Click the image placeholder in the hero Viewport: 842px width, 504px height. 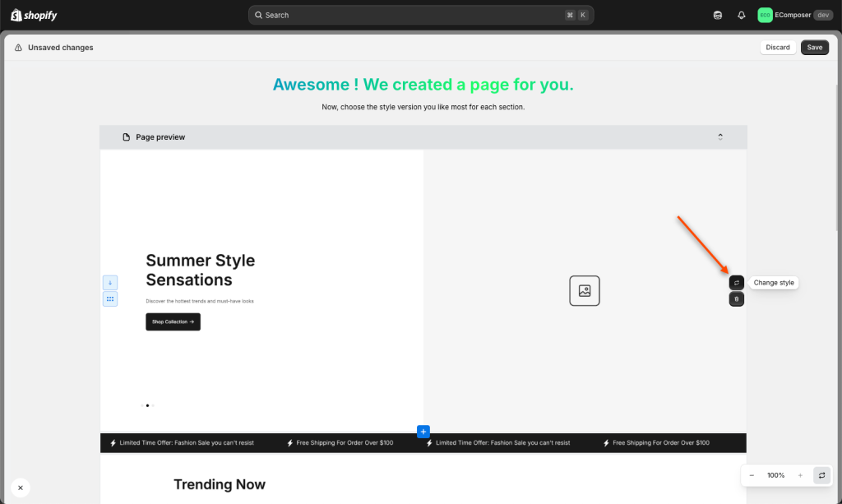[585, 291]
